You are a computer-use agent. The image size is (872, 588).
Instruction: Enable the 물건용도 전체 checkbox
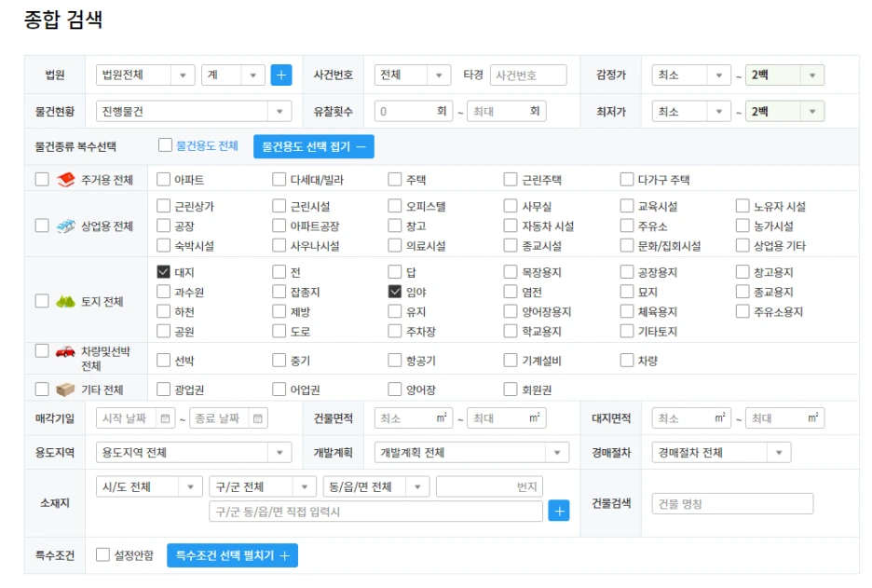point(163,145)
